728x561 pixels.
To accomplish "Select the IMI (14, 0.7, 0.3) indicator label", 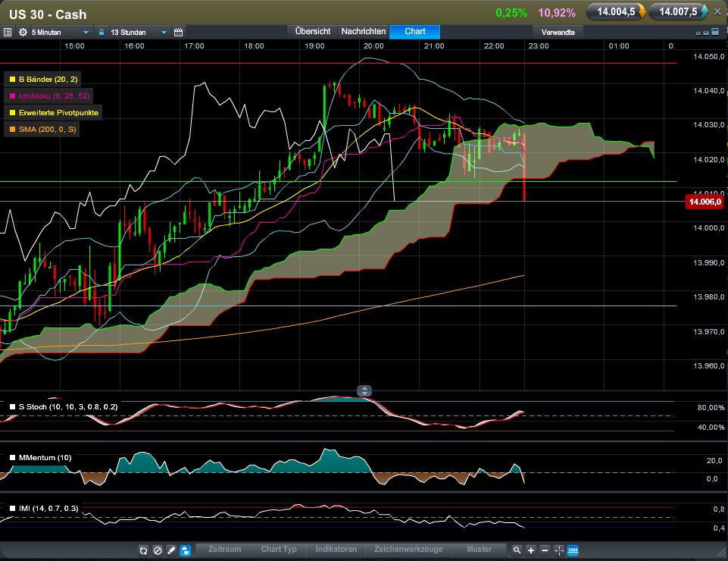I will click(x=48, y=509).
